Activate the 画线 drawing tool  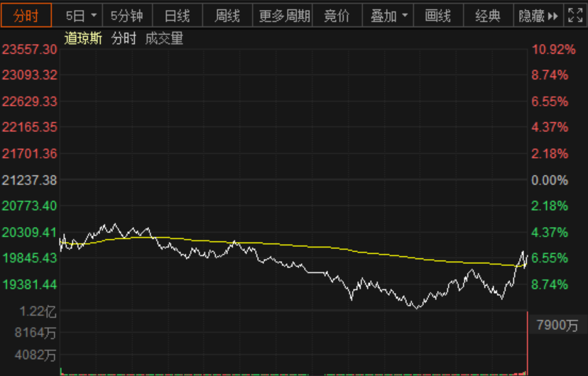click(437, 16)
